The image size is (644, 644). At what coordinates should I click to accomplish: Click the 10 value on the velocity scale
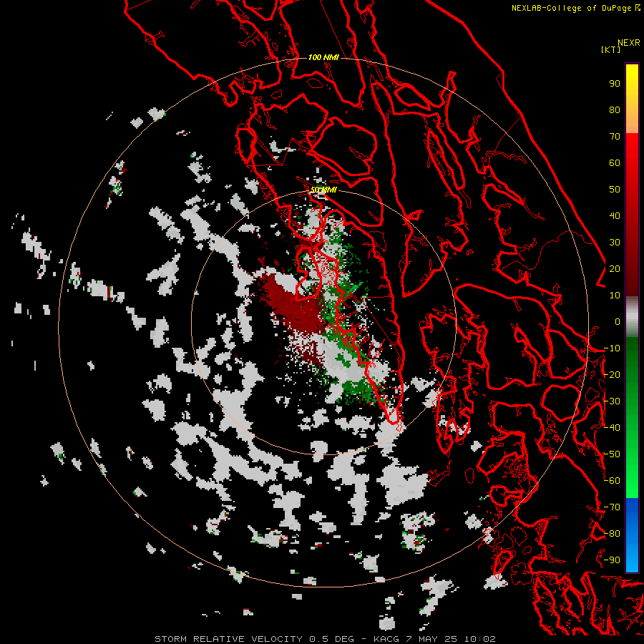pos(615,296)
